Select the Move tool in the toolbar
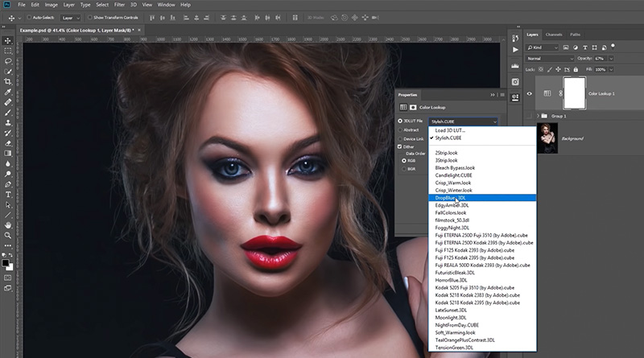This screenshot has height=358, width=644. (x=8, y=39)
